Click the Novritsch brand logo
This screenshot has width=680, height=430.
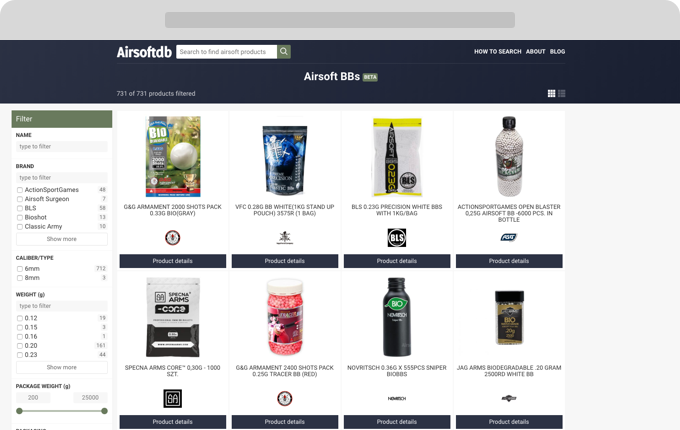click(397, 398)
